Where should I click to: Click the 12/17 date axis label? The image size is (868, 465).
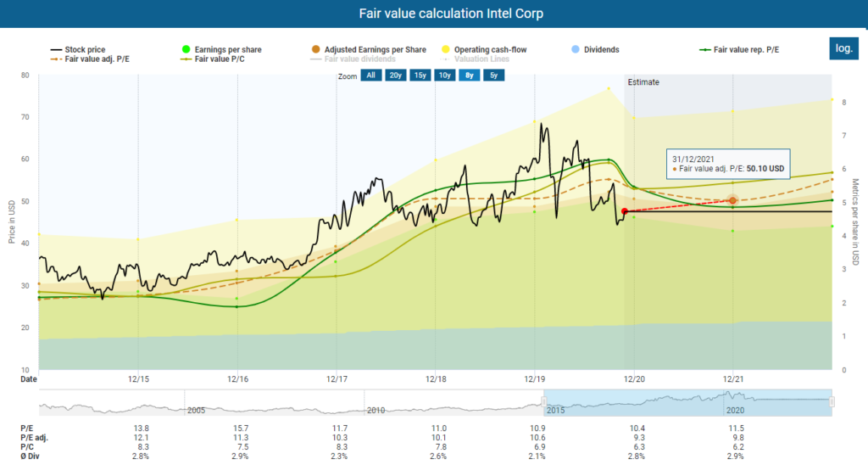(x=337, y=379)
